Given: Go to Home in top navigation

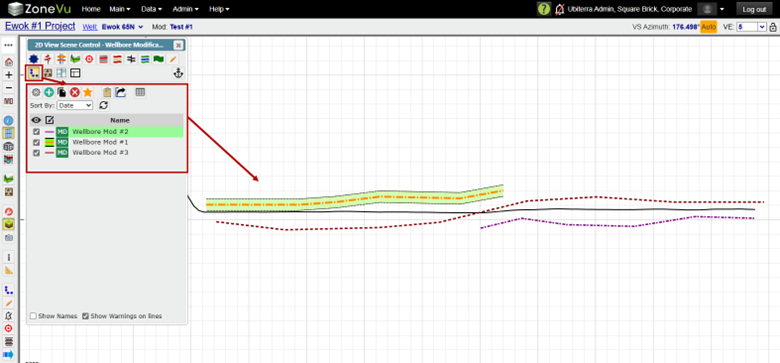Looking at the screenshot, I should coord(91,9).
